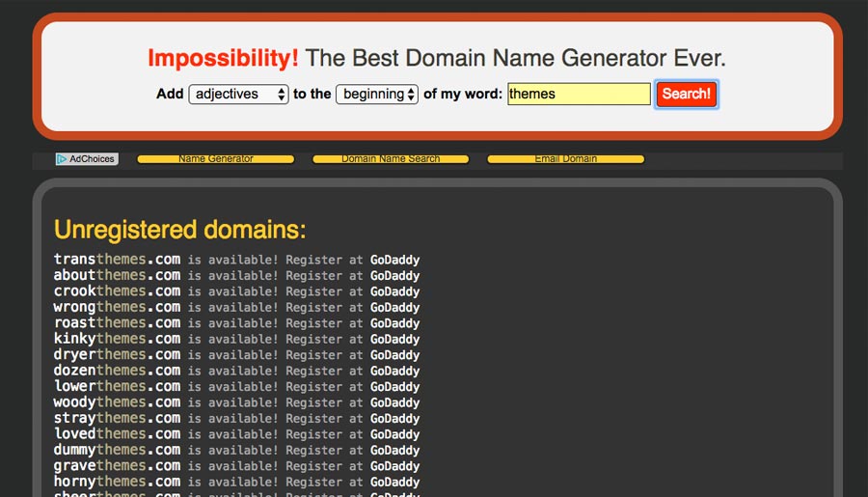Register dryerthemes.com at GoDaddy
868x497 pixels.
coord(394,355)
